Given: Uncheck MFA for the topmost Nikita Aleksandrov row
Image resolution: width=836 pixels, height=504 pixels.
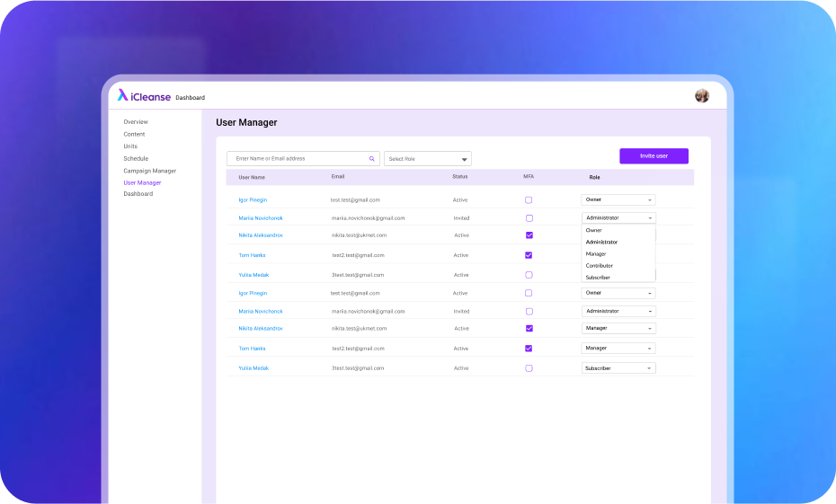Looking at the screenshot, I should point(529,235).
